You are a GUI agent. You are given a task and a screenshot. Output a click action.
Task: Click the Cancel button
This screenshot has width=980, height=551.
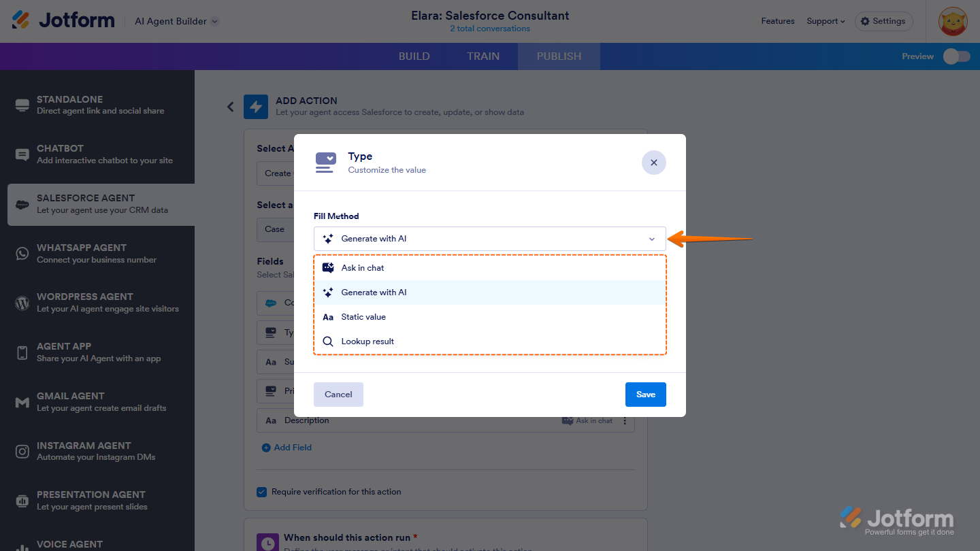click(x=338, y=394)
